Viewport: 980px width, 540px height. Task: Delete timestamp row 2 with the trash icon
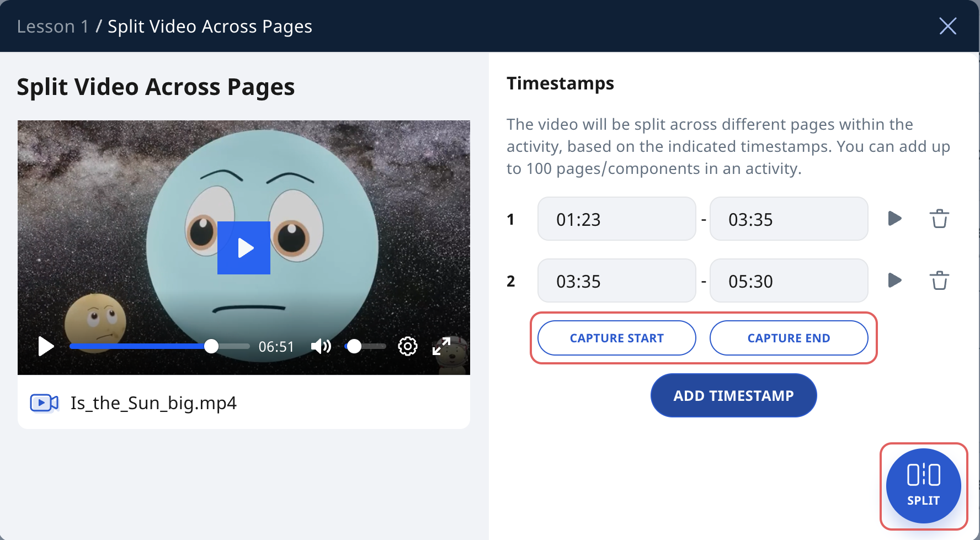[x=939, y=280]
